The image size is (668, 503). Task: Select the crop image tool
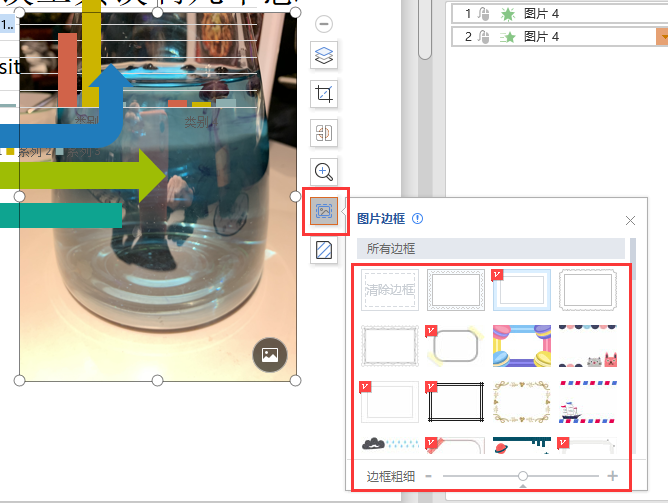pos(324,95)
